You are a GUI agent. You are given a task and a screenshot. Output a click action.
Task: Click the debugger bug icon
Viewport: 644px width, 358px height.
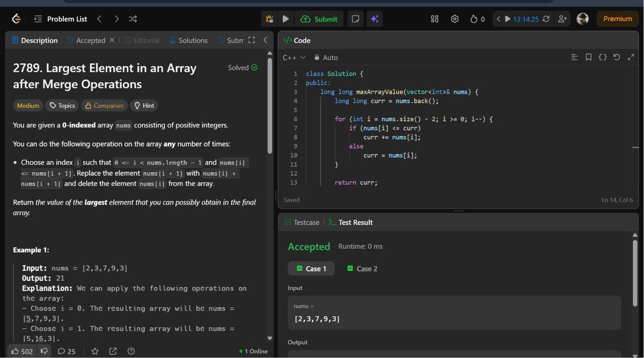(x=270, y=19)
